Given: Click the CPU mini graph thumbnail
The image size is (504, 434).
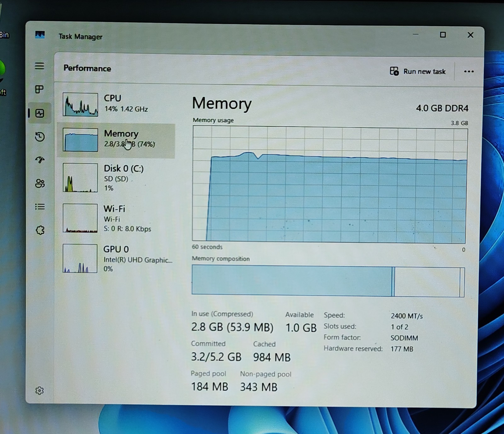Looking at the screenshot, I should 80,105.
